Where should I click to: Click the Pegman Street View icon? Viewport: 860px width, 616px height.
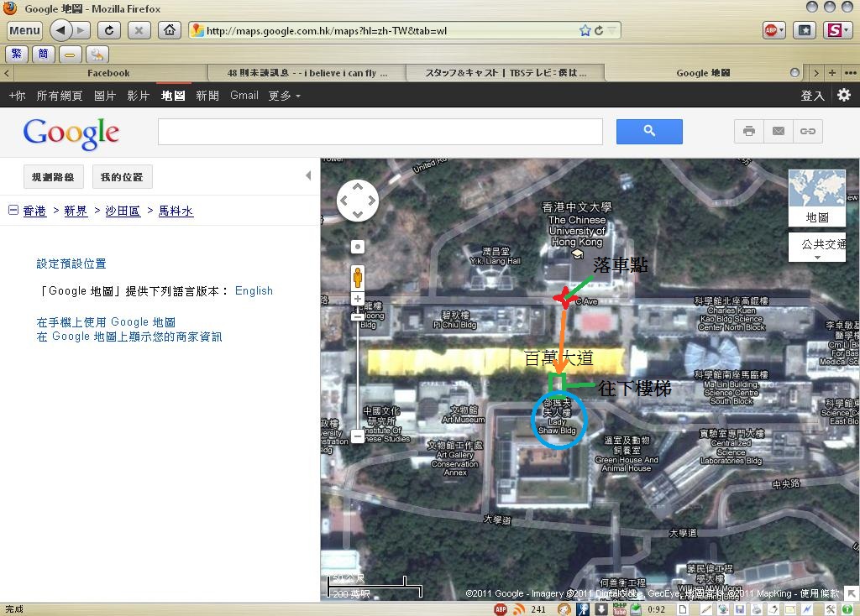pyautogui.click(x=358, y=277)
